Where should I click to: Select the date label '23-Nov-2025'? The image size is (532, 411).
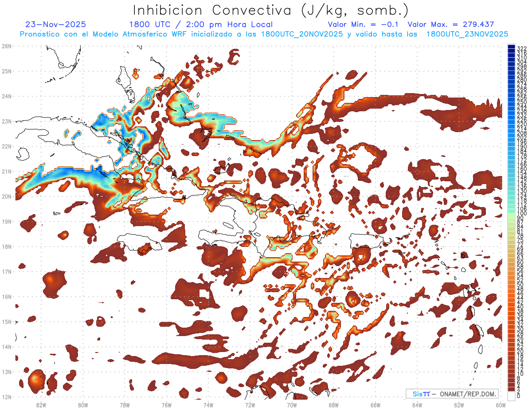(x=56, y=24)
